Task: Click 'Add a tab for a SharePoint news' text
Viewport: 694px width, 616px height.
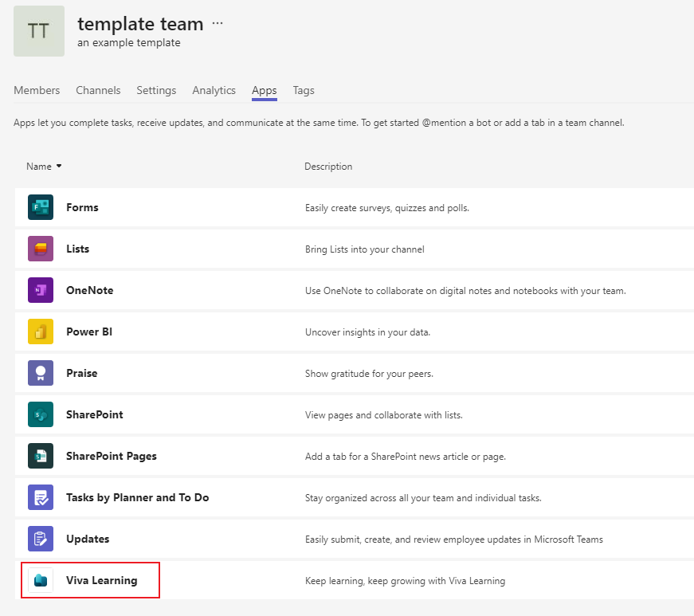Action: [406, 457]
